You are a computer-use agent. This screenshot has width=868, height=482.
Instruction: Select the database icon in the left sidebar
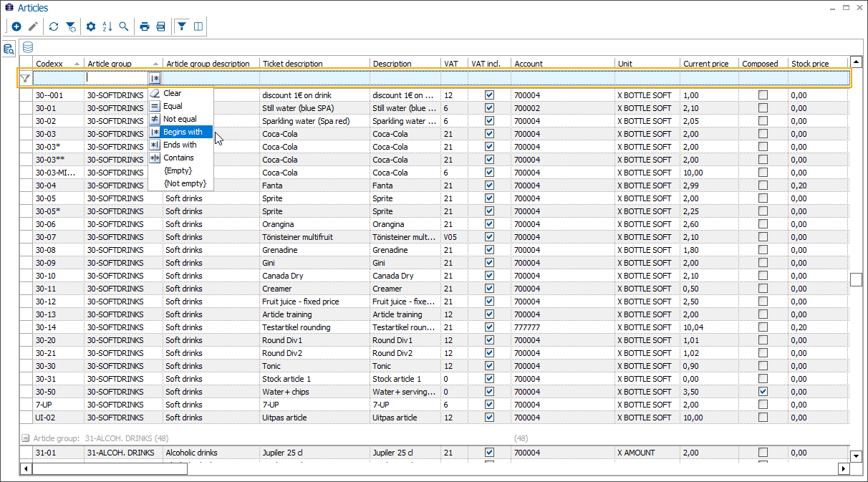[26, 47]
